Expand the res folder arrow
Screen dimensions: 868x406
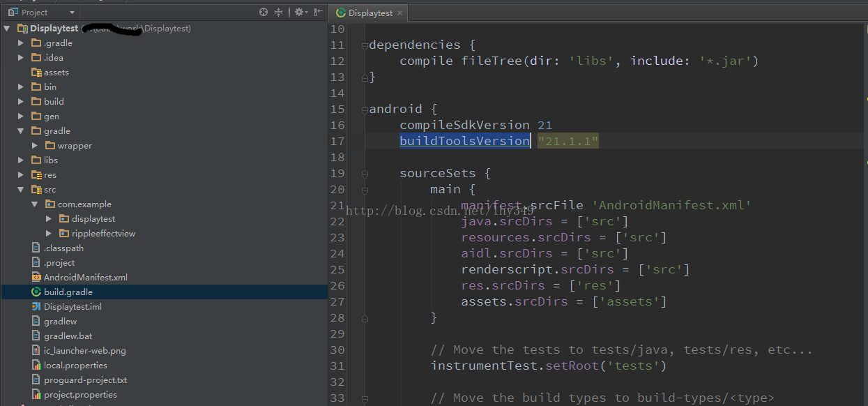(x=21, y=175)
